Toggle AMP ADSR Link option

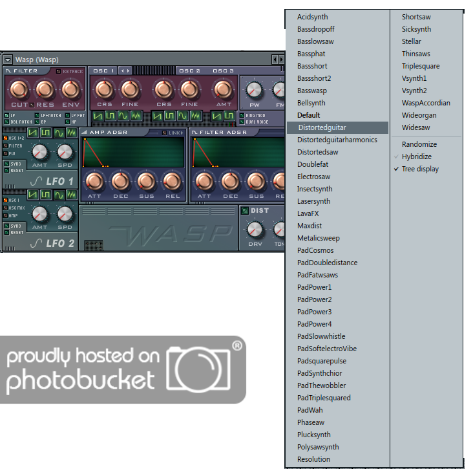164,133
